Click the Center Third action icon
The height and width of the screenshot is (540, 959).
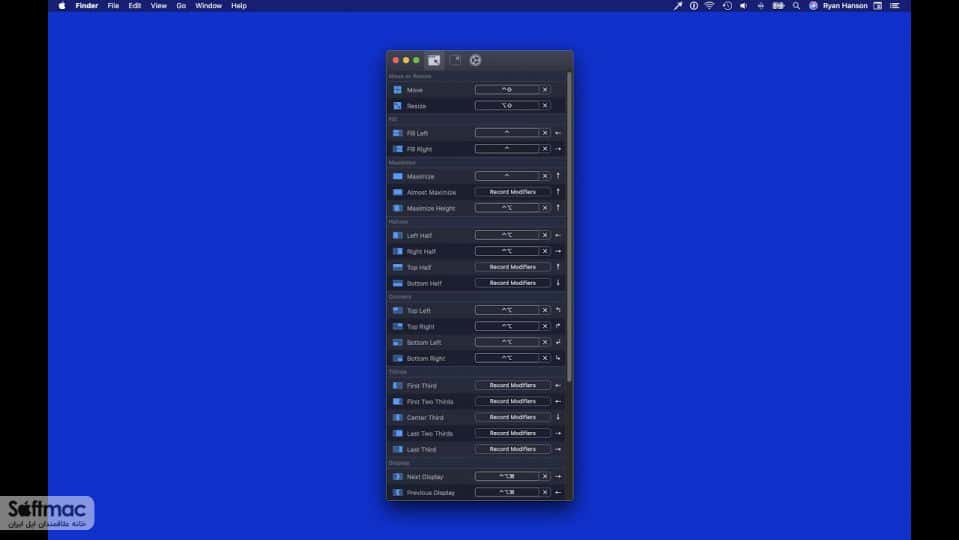(398, 417)
